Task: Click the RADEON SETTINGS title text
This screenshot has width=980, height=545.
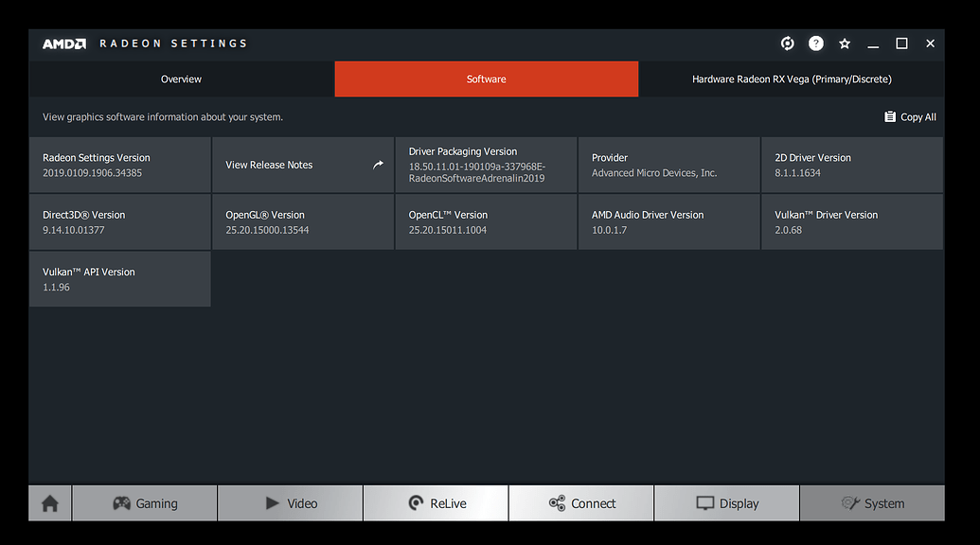Action: point(173,44)
